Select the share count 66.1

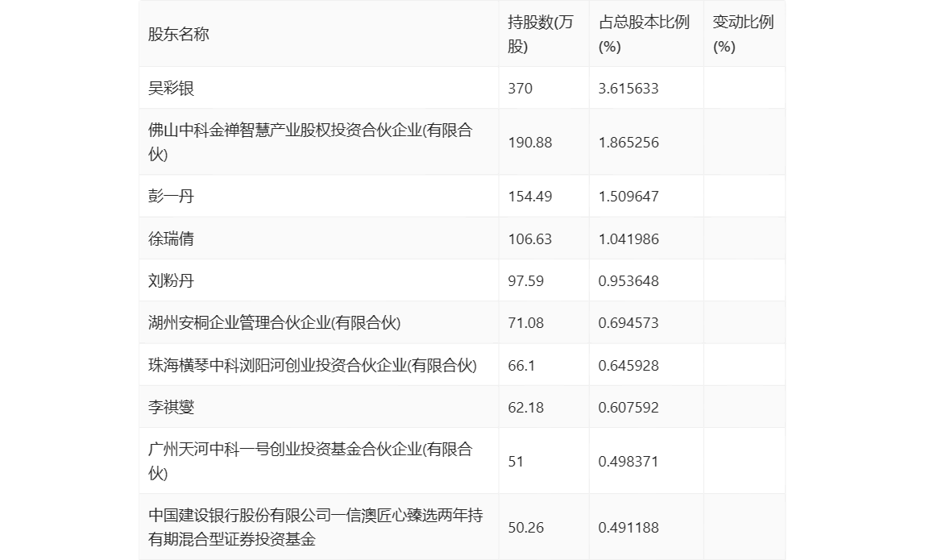521,365
